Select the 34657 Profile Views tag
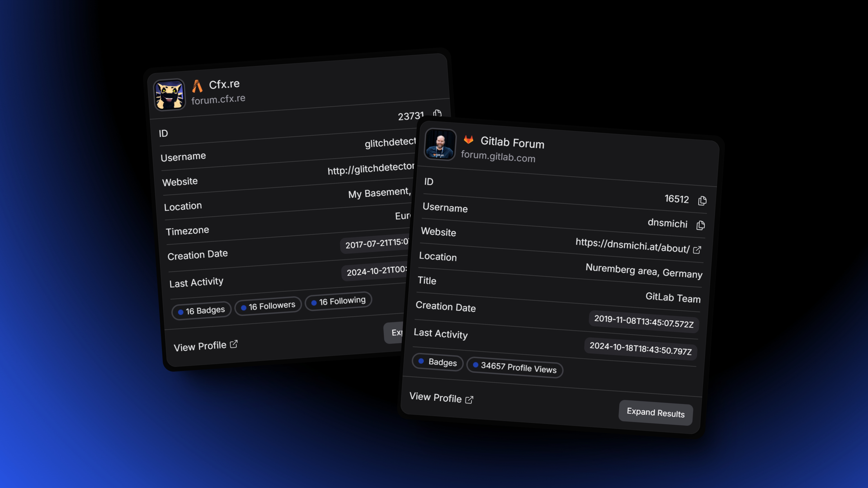The image size is (868, 488). (x=514, y=367)
